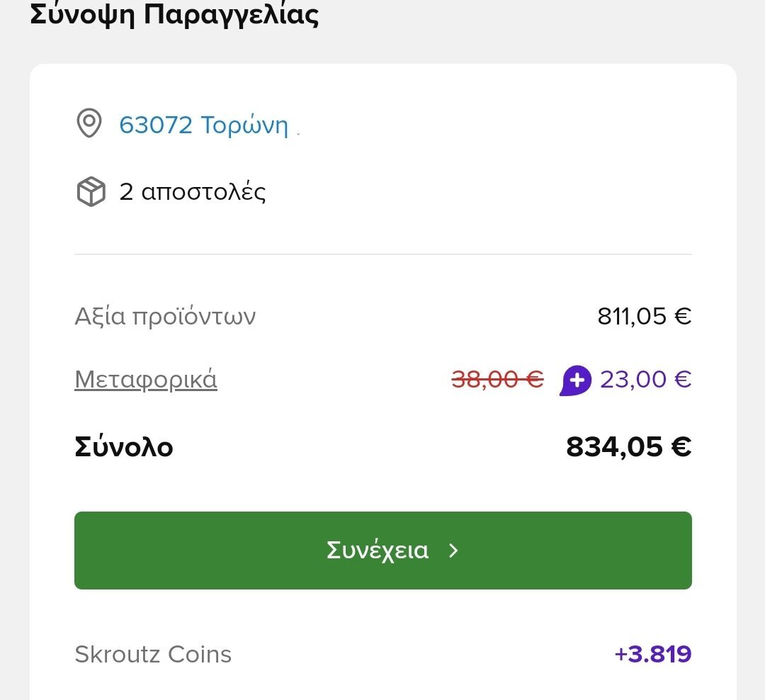Image resolution: width=765 pixels, height=700 pixels.
Task: Expand the small arrow next to Τορώνη
Action: (x=298, y=133)
